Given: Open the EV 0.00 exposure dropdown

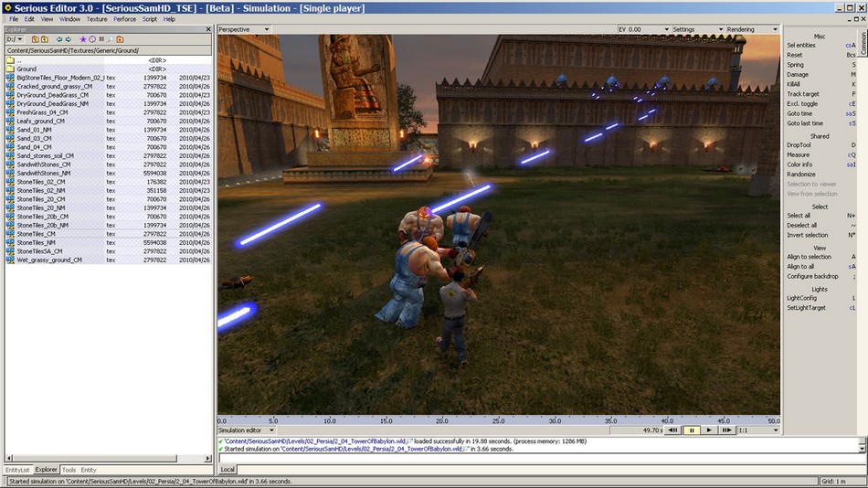Looking at the screenshot, I should pos(643,29).
